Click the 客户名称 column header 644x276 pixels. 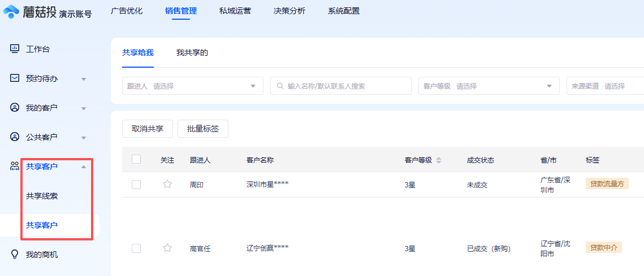pos(260,160)
